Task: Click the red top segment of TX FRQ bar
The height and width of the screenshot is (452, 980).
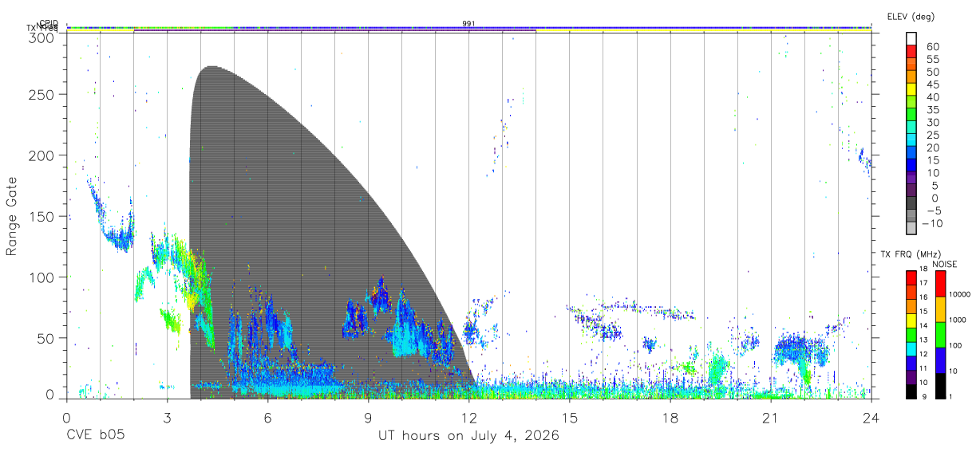Action: pyautogui.click(x=911, y=278)
